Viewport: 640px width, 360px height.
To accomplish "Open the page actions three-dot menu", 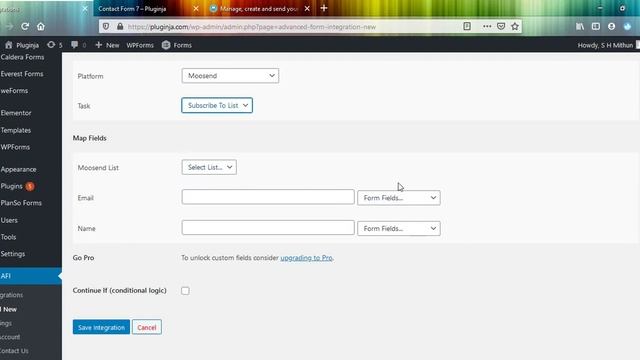I will (x=487, y=27).
